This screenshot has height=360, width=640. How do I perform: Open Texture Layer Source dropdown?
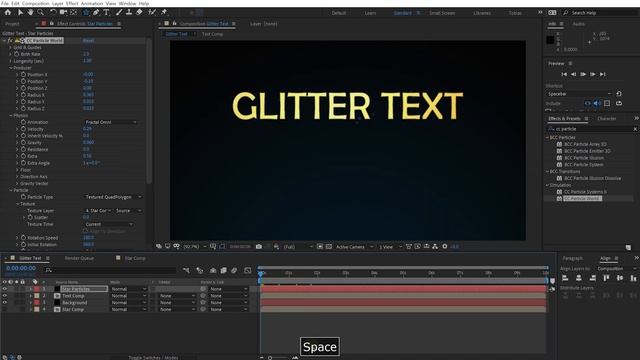129,211
